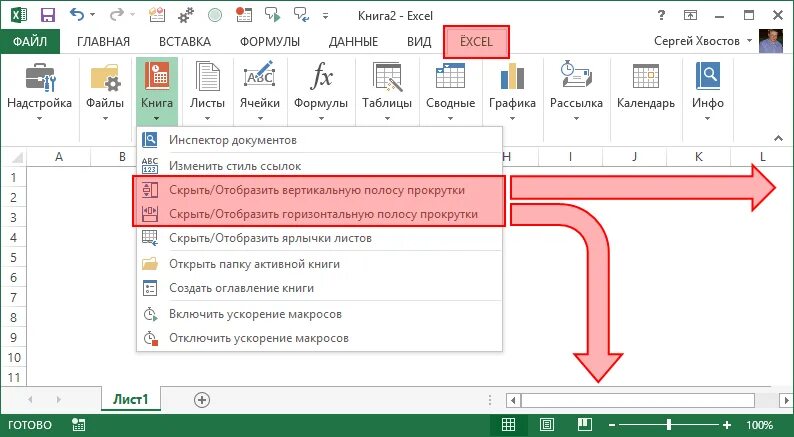This screenshot has height=437, width=794.
Task: Click the Ribbon Display Options icon
Action: coord(690,16)
